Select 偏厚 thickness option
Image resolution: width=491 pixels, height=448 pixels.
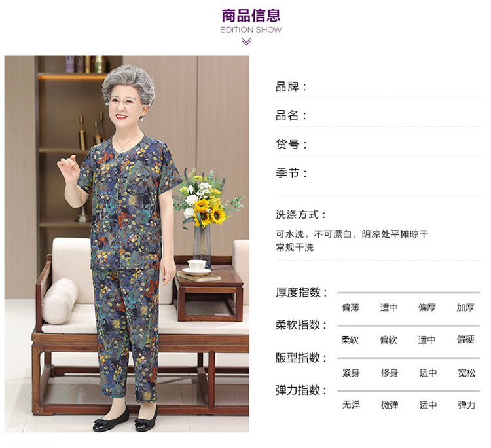tap(427, 307)
